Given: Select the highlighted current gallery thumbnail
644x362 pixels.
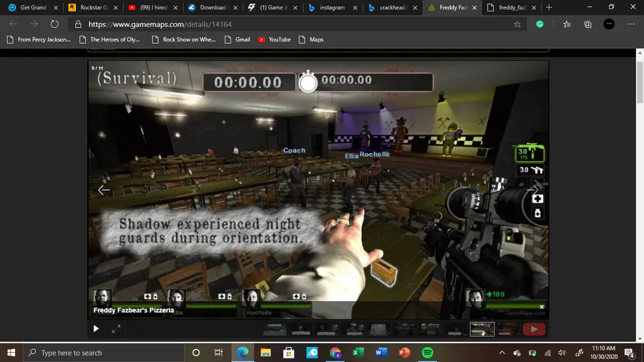Looking at the screenshot, I should [x=482, y=329].
